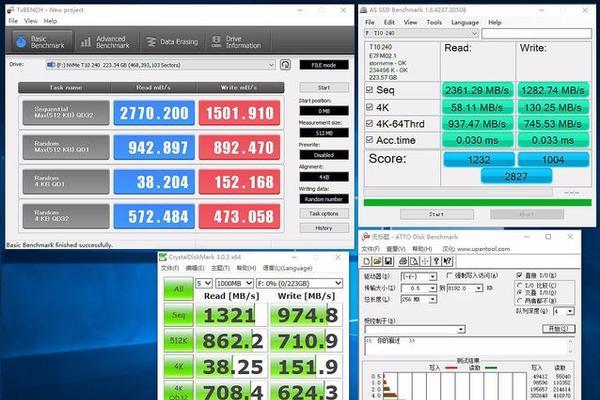
Task: Click AS SSD Start button
Action: pyautogui.click(x=437, y=214)
